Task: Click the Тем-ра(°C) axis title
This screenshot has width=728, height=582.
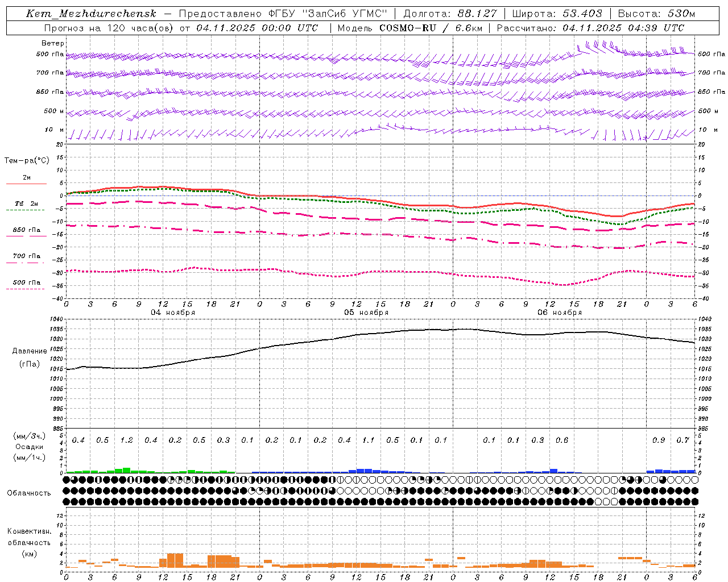Action: click(27, 161)
